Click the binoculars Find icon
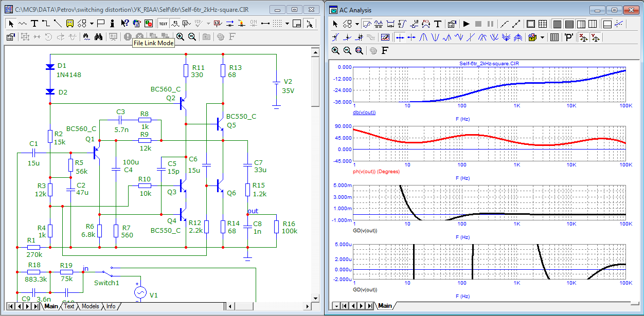644x316 pixels. [99, 36]
